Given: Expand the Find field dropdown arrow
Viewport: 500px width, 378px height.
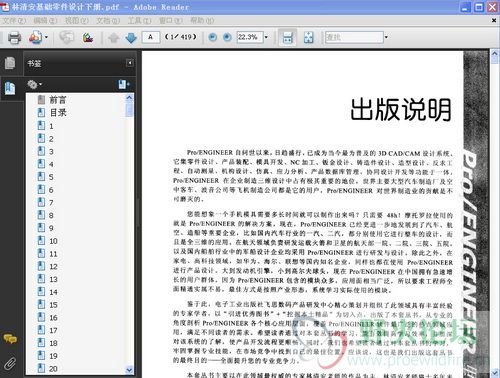Looking at the screenshot, I should pyautogui.click(x=386, y=37).
